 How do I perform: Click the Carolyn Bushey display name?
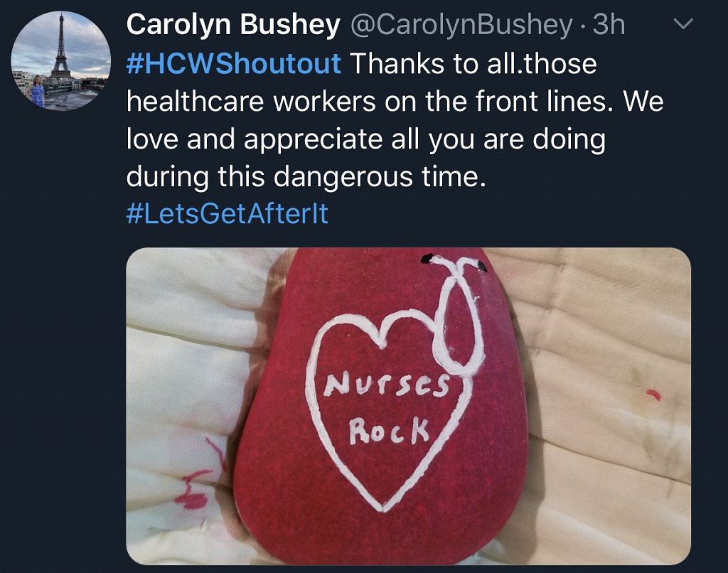[233, 25]
